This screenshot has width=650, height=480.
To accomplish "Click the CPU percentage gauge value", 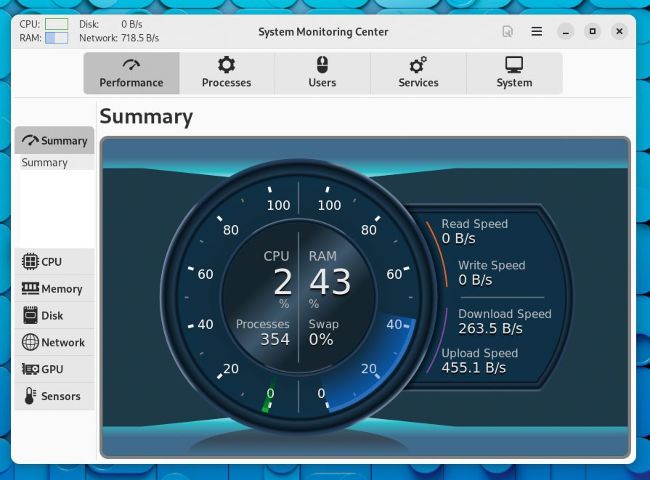I will (x=283, y=283).
